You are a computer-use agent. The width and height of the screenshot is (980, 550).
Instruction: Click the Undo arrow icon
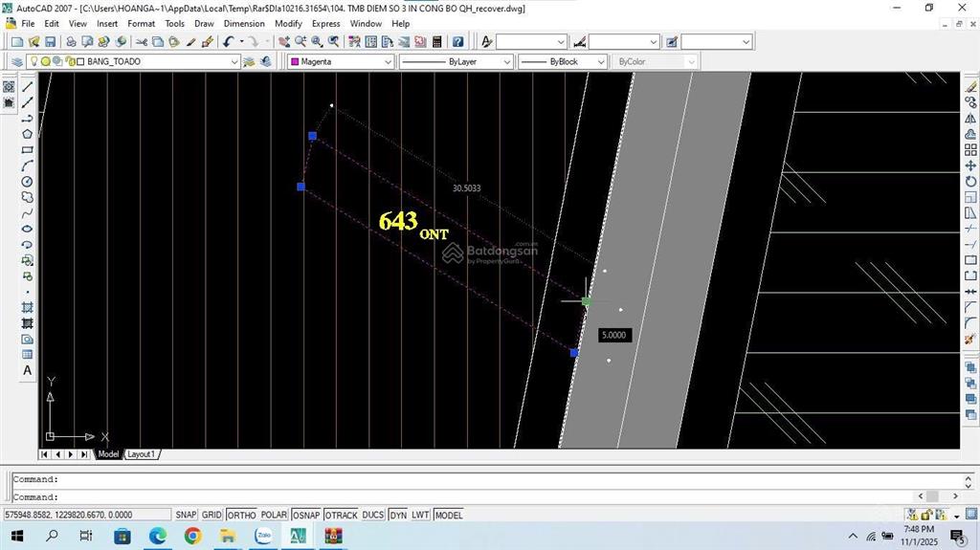[228, 42]
